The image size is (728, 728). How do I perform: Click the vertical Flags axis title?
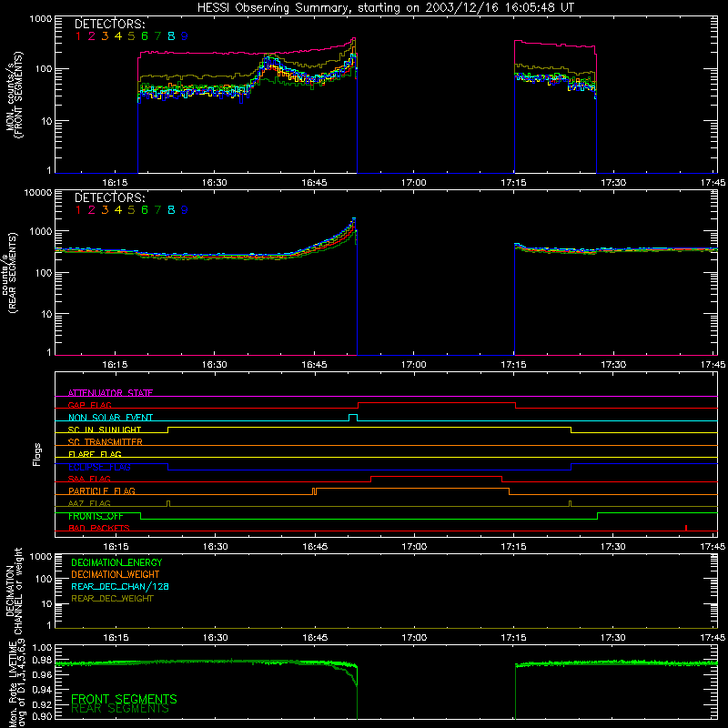pos(37,454)
